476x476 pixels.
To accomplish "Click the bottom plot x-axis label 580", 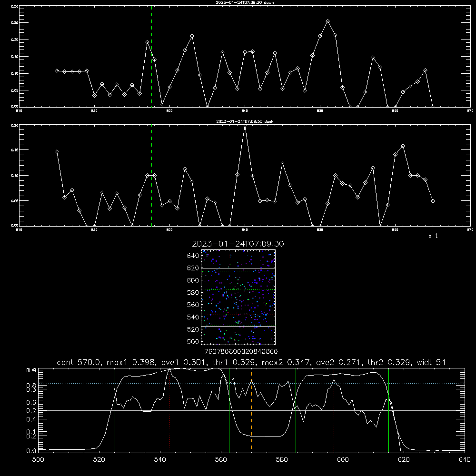I will click(282, 460).
